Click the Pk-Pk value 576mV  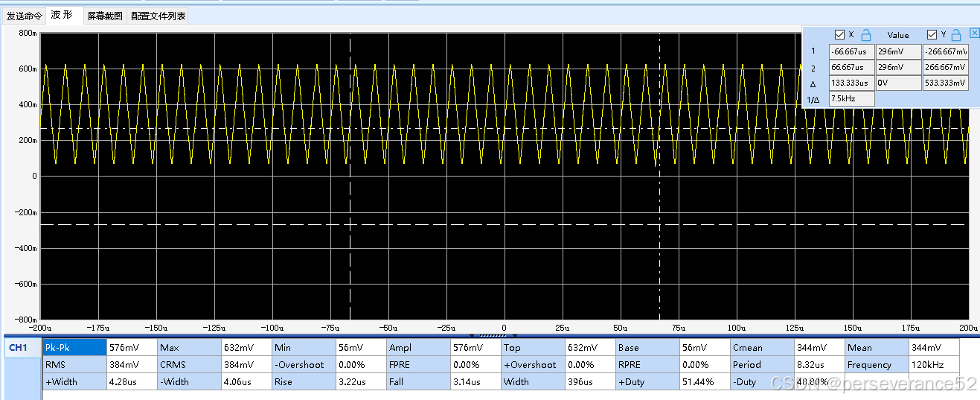tap(132, 348)
